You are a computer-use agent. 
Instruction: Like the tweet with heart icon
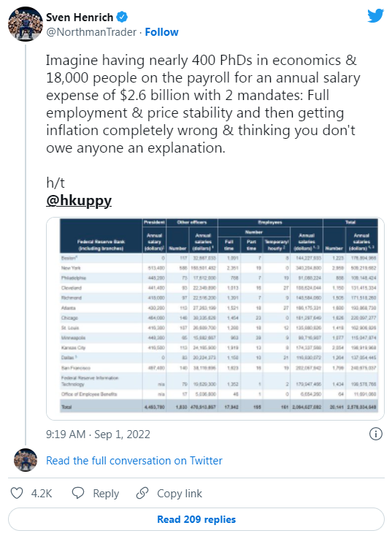(17, 493)
